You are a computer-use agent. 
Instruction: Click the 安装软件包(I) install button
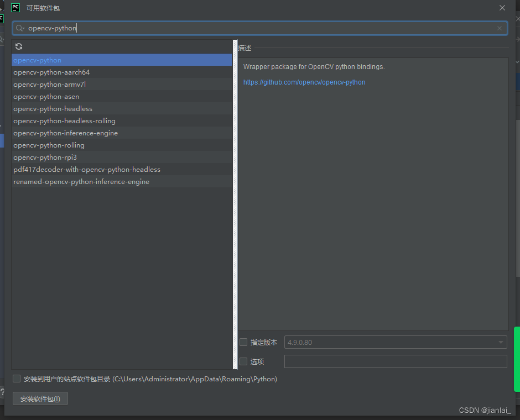coord(40,398)
